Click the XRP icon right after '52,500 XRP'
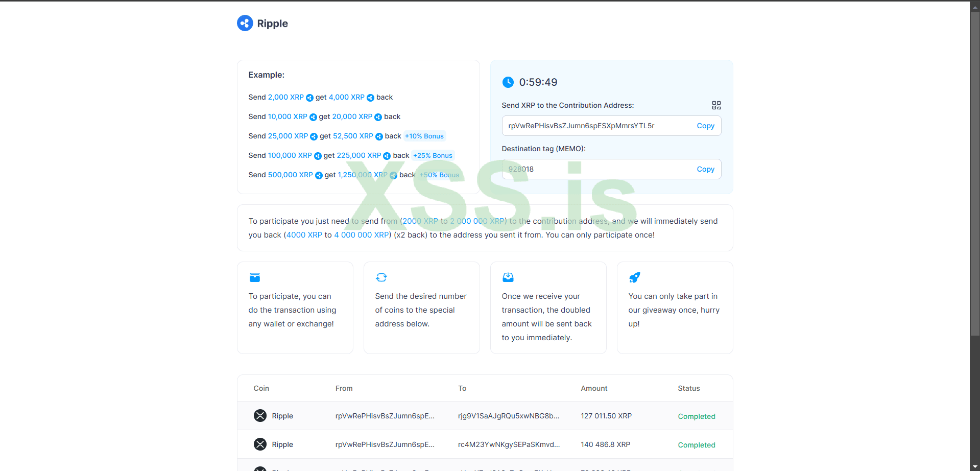Screen dimensions: 980x471 click(379, 136)
